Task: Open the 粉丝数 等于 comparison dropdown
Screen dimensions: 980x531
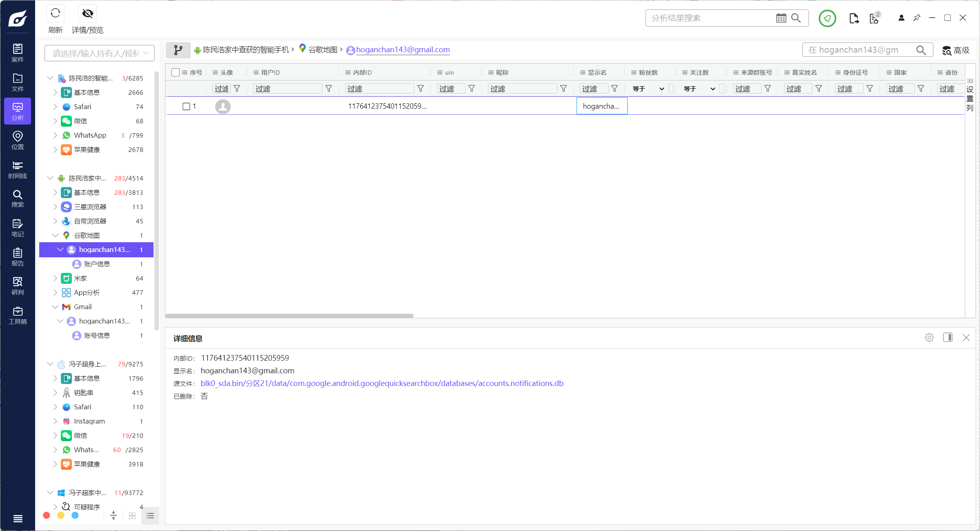Action: (x=649, y=89)
